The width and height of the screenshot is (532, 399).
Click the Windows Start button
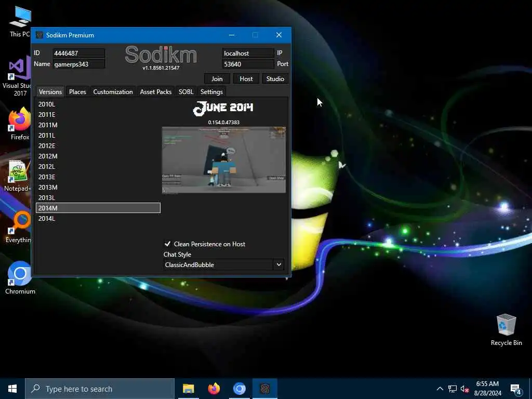point(12,389)
